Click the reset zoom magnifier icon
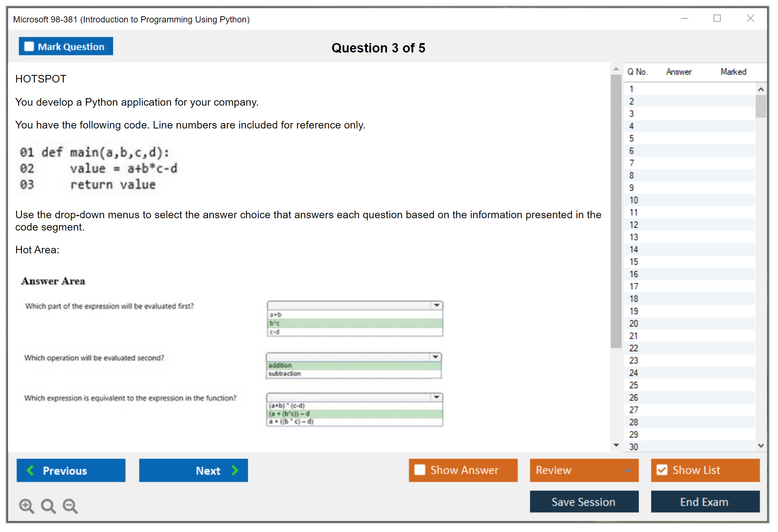The height and width of the screenshot is (532, 778). click(48, 506)
